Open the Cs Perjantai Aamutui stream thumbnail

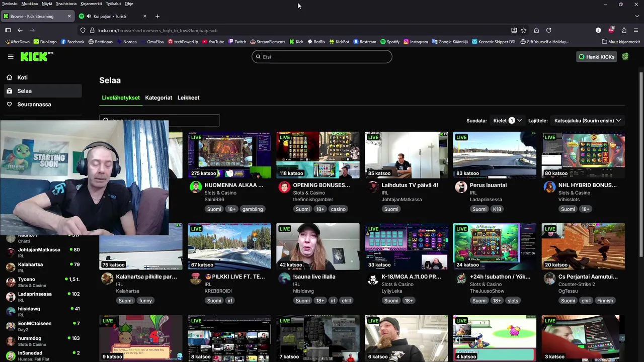(x=583, y=246)
